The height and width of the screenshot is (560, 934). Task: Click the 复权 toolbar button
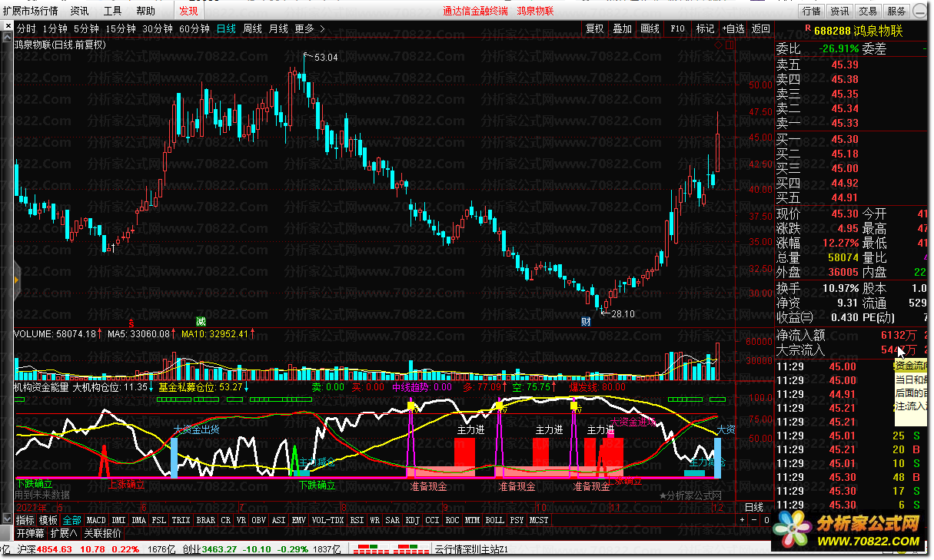pyautogui.click(x=595, y=28)
